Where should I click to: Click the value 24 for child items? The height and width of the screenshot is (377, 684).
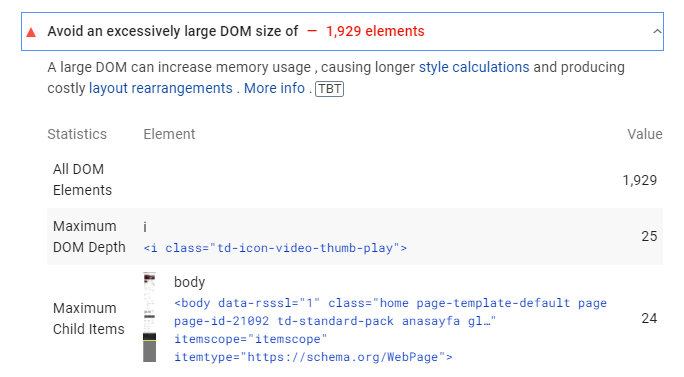tap(649, 318)
